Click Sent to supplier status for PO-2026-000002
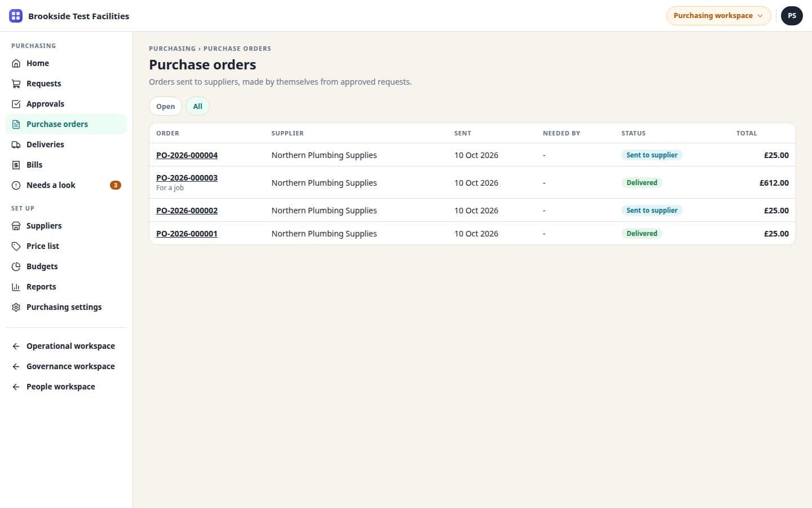 (x=652, y=211)
